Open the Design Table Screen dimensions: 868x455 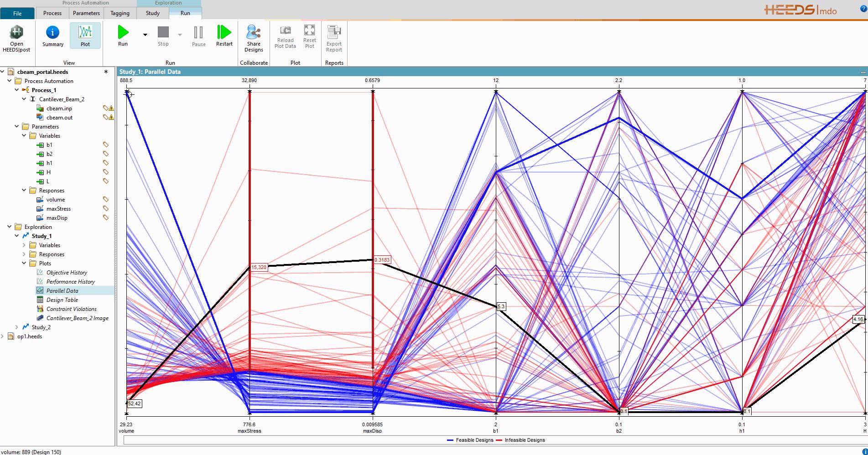point(62,300)
